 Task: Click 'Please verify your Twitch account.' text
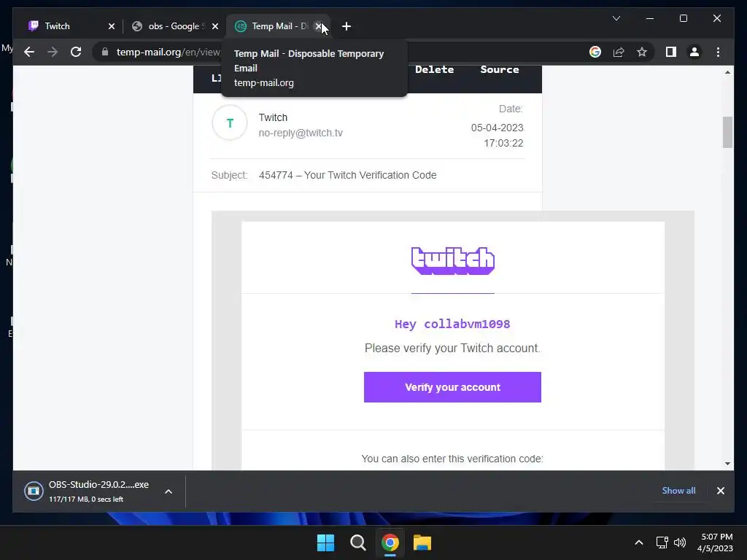point(452,348)
